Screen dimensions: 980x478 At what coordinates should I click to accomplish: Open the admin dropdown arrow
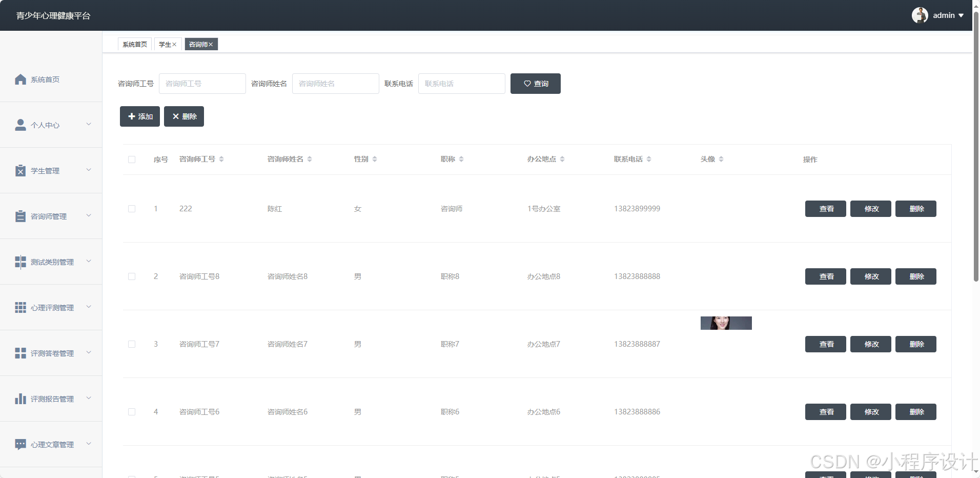961,15
